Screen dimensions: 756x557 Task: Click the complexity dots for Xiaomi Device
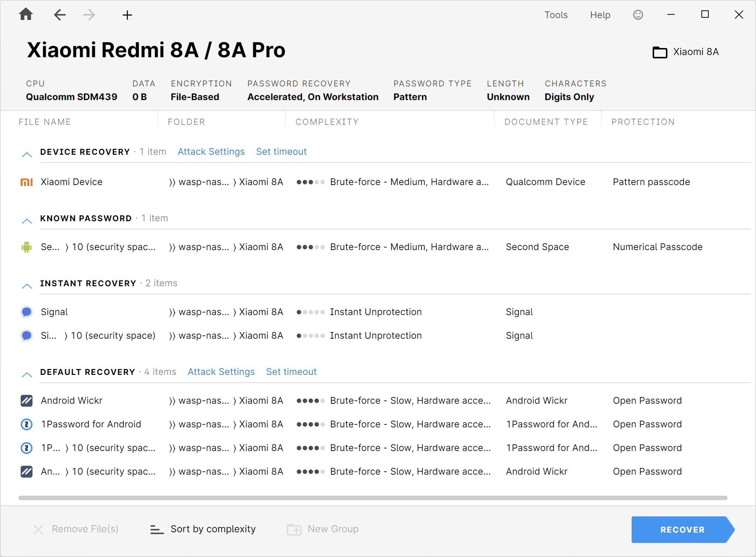(311, 182)
